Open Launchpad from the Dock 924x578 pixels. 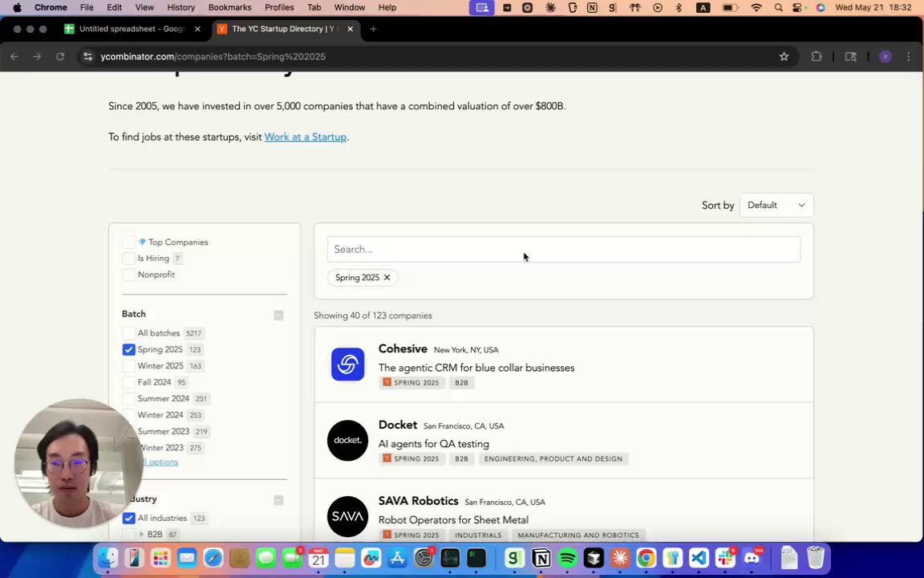click(160, 557)
